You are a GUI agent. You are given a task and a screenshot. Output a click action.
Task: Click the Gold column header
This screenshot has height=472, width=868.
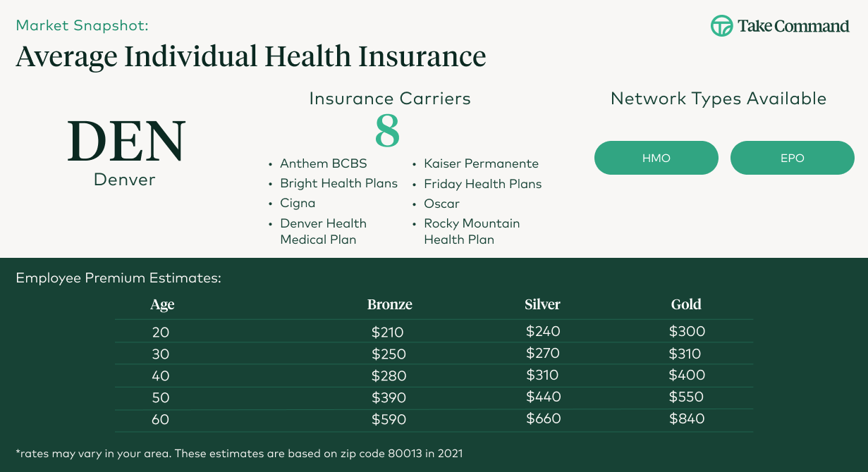[x=686, y=305]
